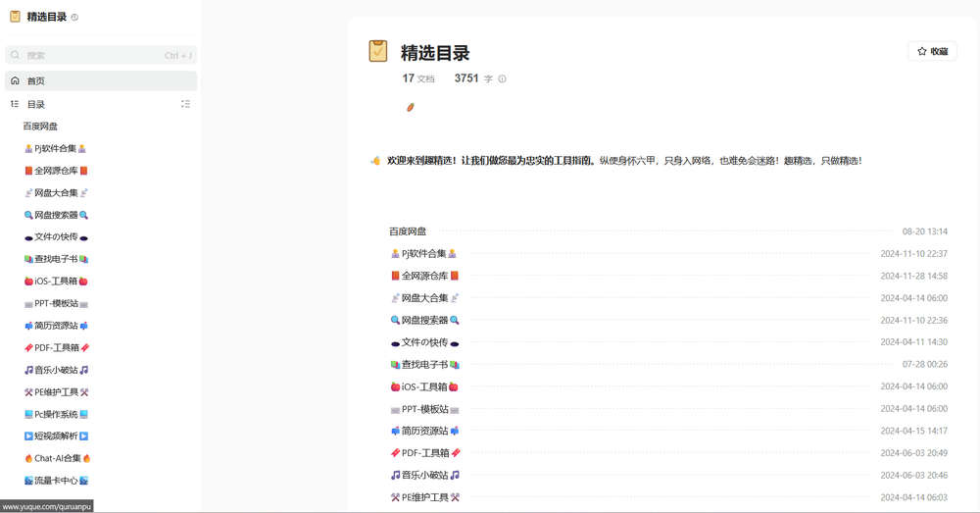
Task: Open 简历资源站 link in main list
Action: tap(424, 431)
